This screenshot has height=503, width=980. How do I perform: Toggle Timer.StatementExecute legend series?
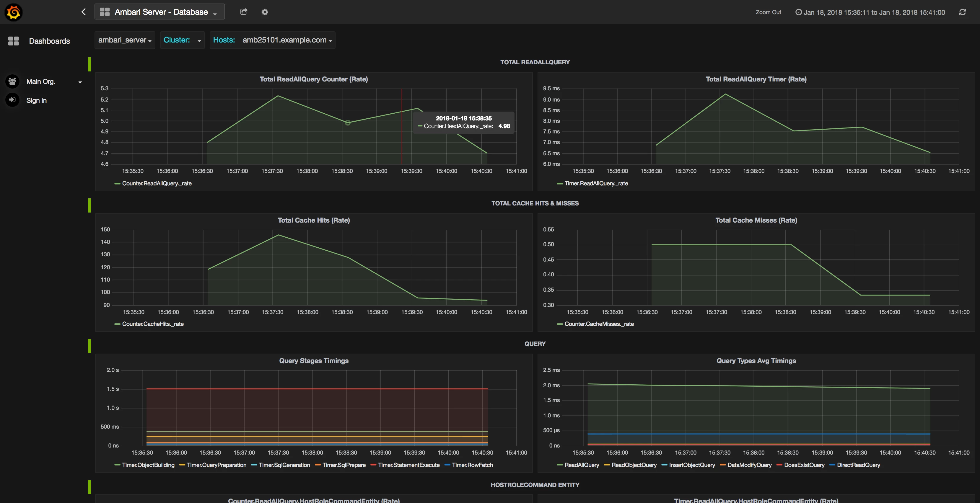(408, 465)
